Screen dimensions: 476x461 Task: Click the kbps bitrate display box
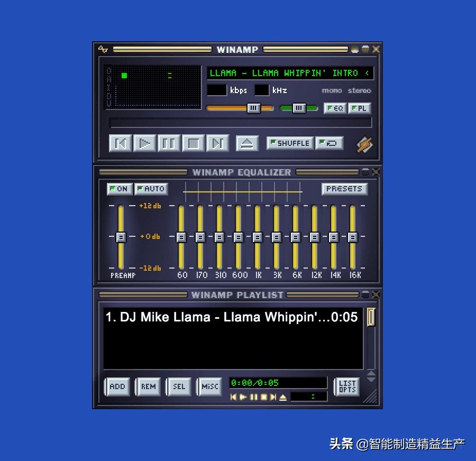tap(217, 90)
